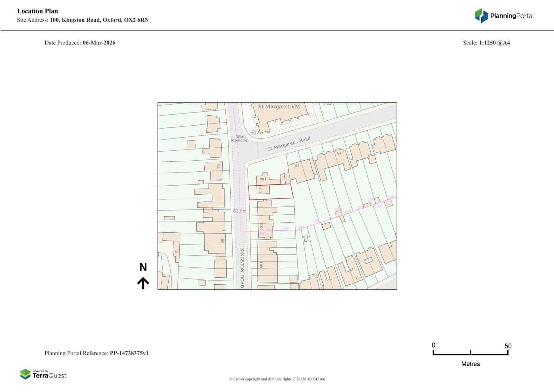The image size is (554, 392).
Task: Click the letter N compass label
Action: coord(143,267)
